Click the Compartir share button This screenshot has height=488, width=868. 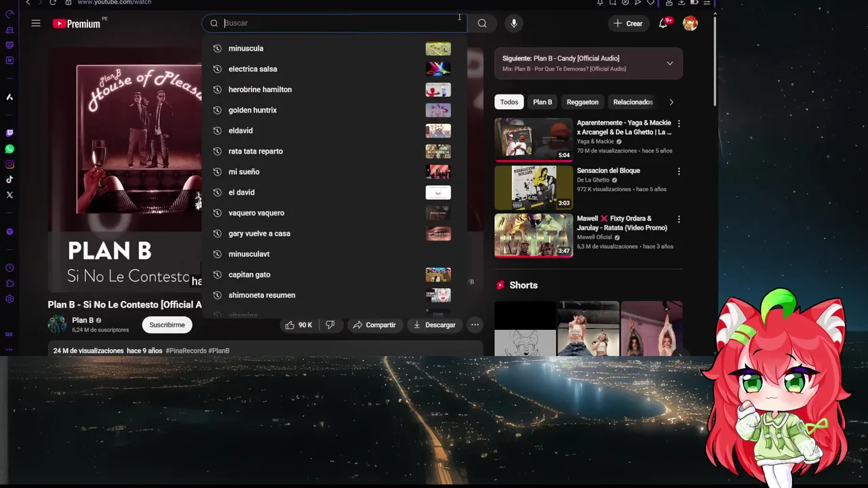coord(374,325)
